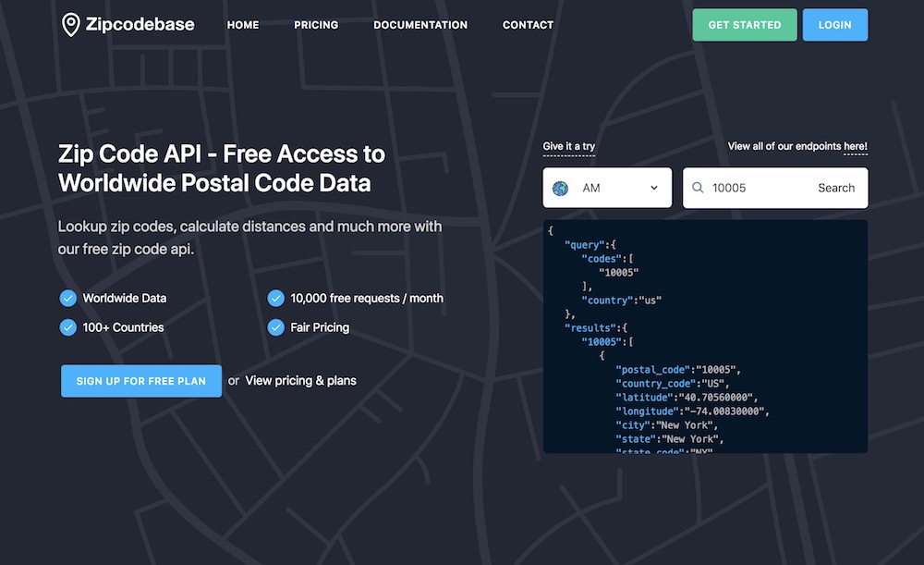
Task: Click the 'Worldwide Data' feature text
Action: [x=125, y=299]
